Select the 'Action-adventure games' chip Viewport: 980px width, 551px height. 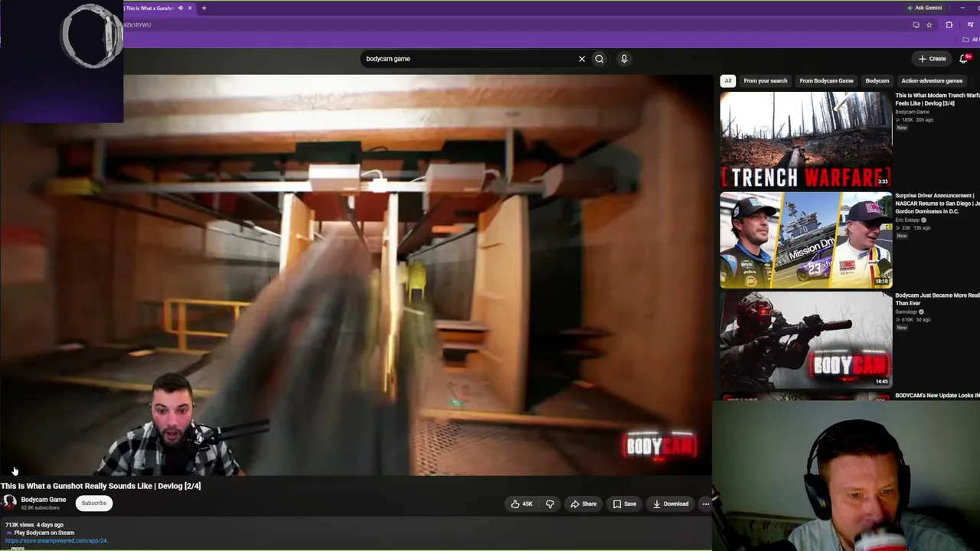932,80
